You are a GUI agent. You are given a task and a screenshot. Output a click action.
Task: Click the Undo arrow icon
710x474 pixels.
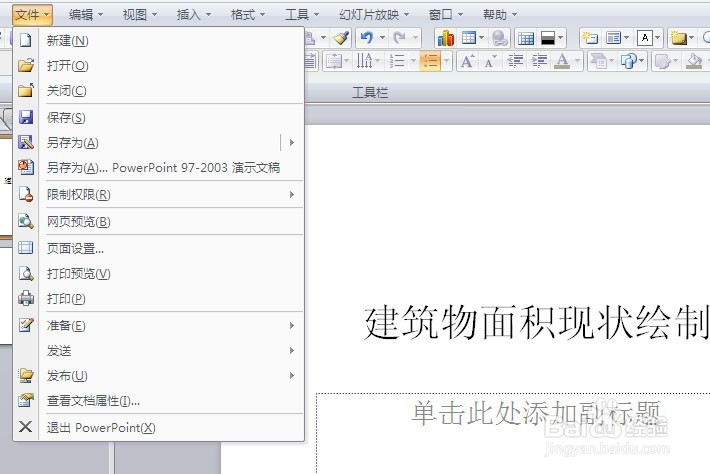click(367, 38)
